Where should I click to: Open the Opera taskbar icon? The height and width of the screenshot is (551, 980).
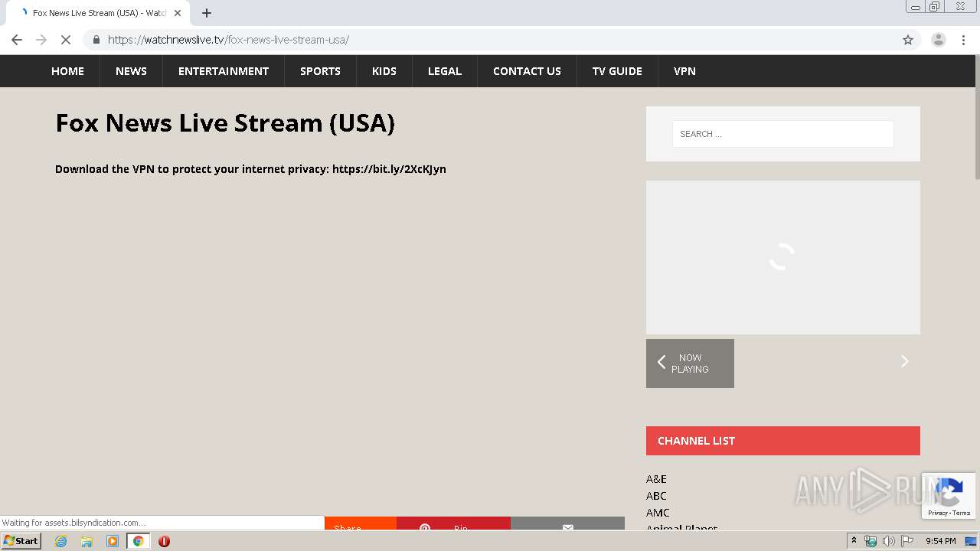point(164,541)
